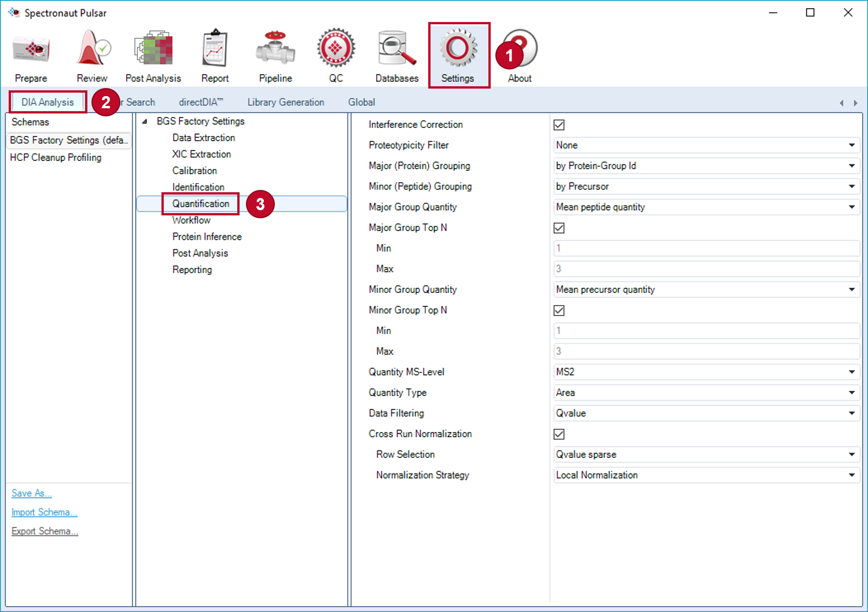Open the Proteotypicity Filter dropdown
This screenshot has width=868, height=612.
click(707, 145)
